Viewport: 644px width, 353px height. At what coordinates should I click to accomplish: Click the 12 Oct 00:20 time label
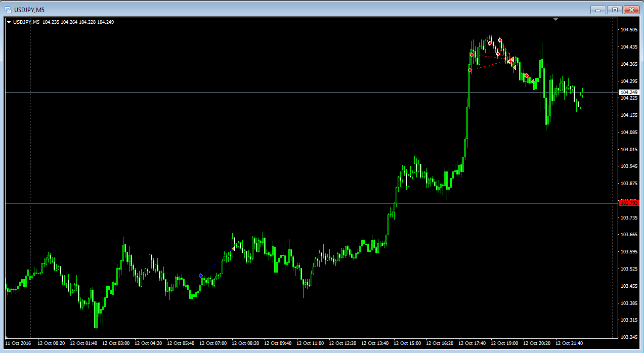click(51, 343)
